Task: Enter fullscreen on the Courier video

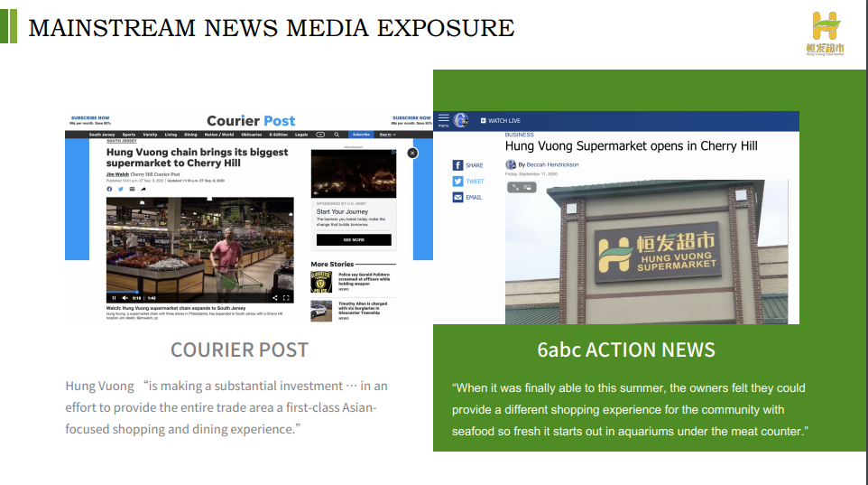Action: point(286,298)
